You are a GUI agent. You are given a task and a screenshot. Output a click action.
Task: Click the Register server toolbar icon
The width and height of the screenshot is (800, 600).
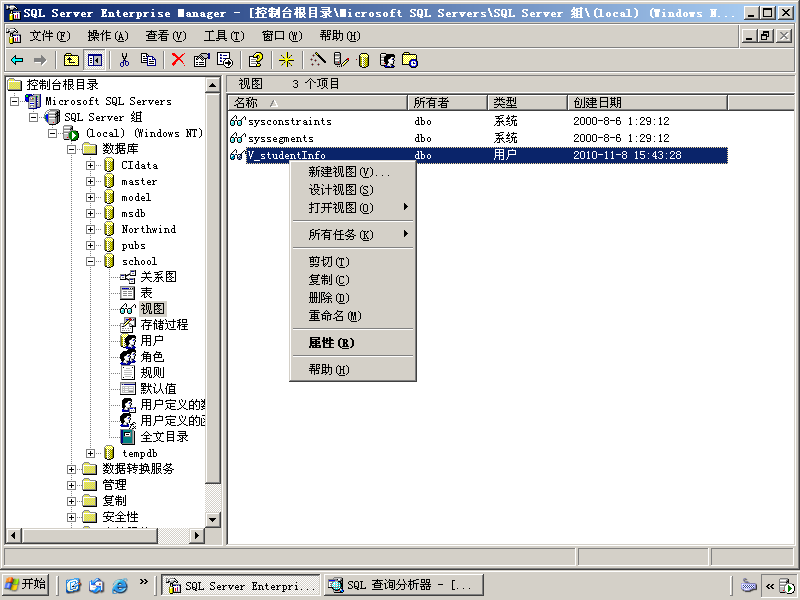341,60
